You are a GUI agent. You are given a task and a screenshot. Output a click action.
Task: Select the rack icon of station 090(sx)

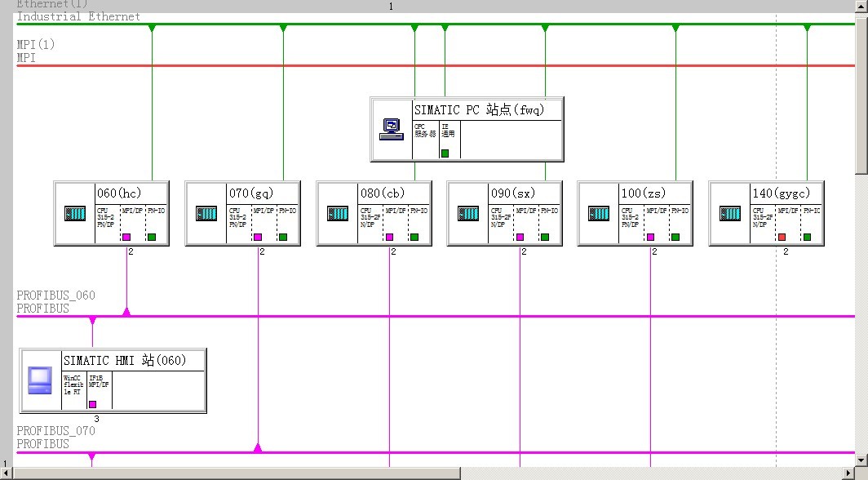[x=468, y=213]
